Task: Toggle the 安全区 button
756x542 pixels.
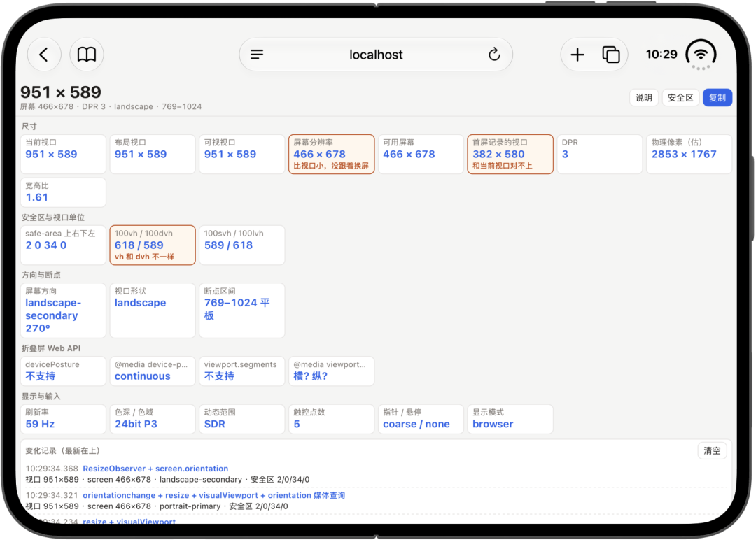Action: pos(680,98)
